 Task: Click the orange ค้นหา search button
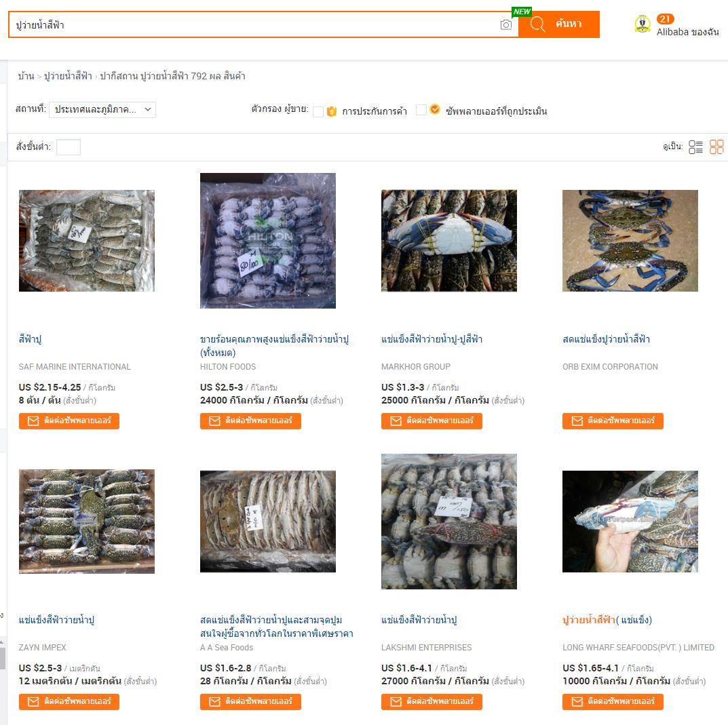pos(559,24)
